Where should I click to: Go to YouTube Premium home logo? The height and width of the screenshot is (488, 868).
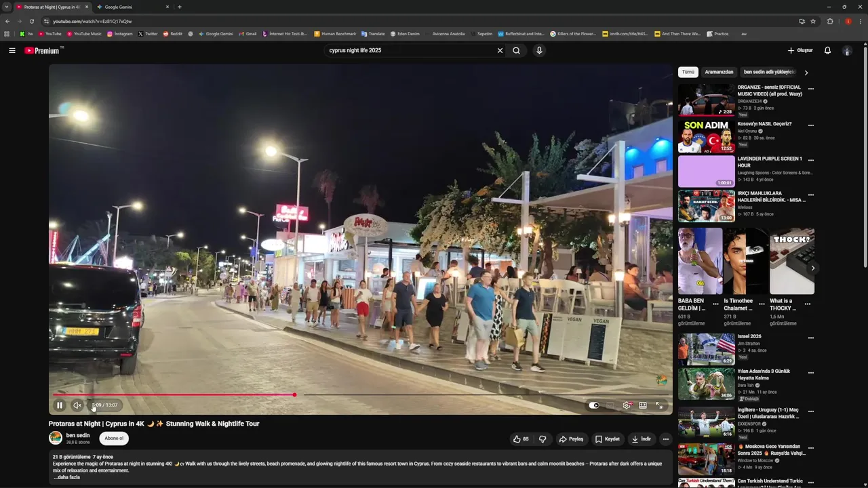43,50
